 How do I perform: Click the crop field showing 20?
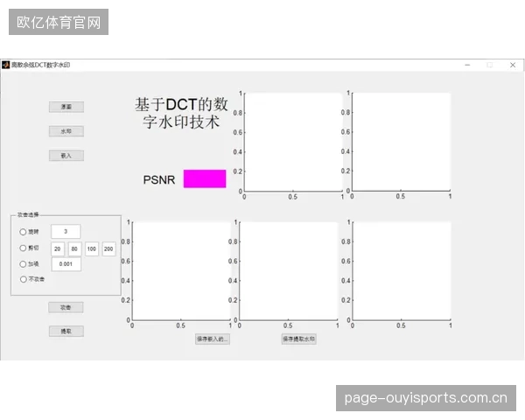[58, 248]
